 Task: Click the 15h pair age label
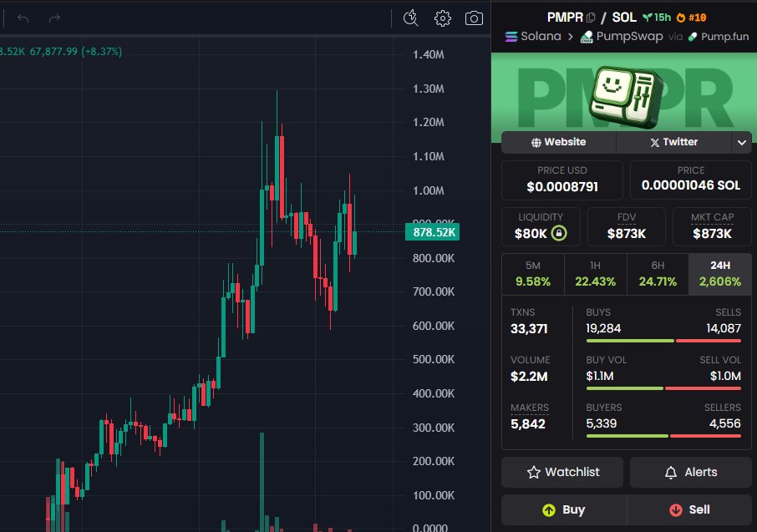[662, 18]
